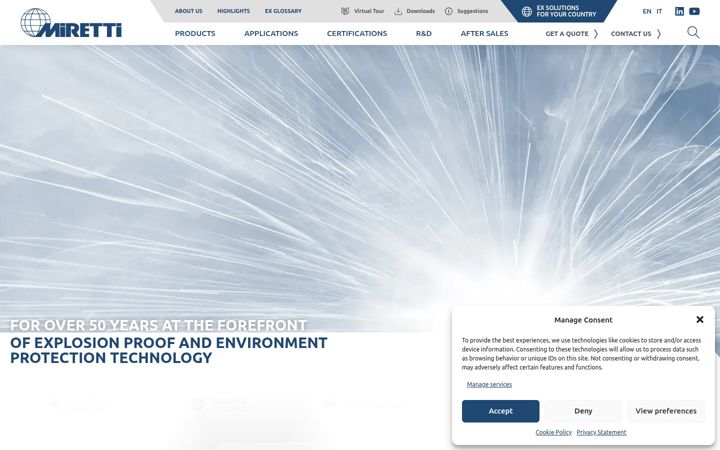Switch language to IT
This screenshot has height=450, width=720.
point(659,11)
